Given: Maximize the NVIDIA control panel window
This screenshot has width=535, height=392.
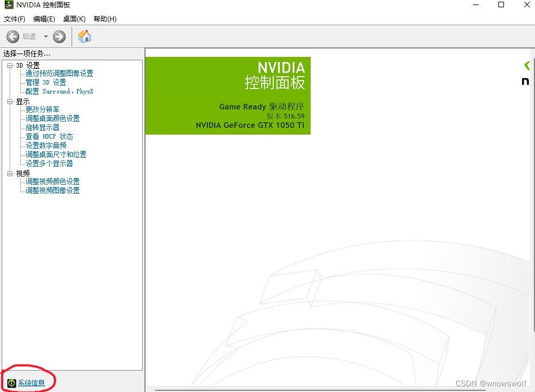Looking at the screenshot, I should pyautogui.click(x=501, y=5).
